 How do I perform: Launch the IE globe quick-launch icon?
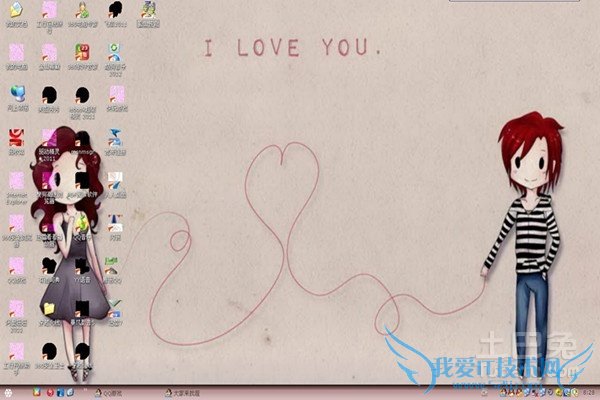coord(70,392)
